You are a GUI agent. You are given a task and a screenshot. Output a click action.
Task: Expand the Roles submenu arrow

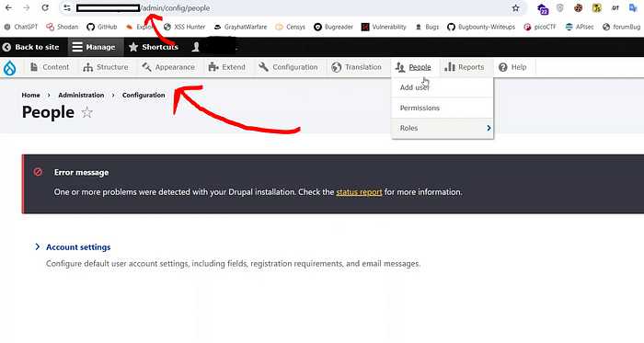point(489,128)
